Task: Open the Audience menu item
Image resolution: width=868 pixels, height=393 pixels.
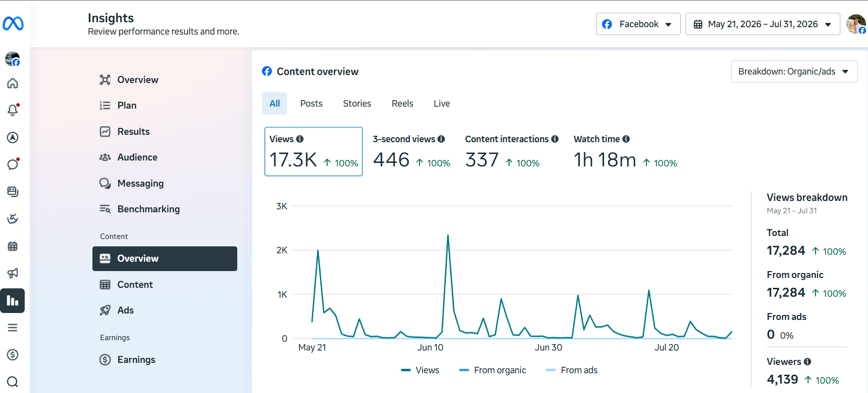Action: [x=165, y=157]
